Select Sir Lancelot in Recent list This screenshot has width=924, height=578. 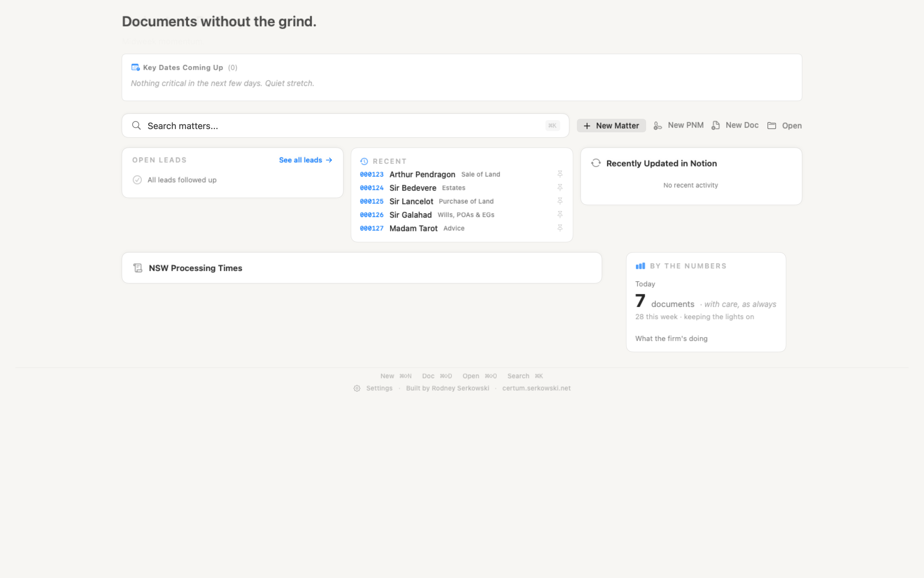click(x=411, y=201)
